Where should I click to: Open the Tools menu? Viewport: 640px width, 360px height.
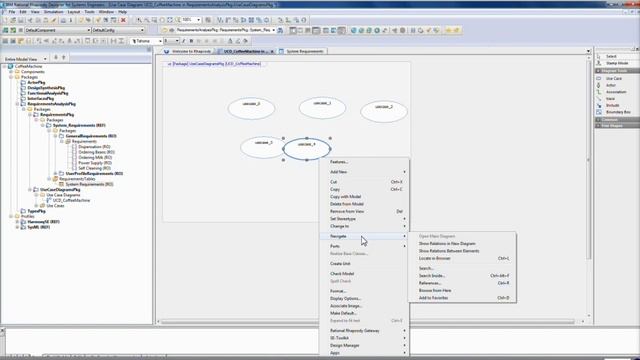click(x=89, y=12)
